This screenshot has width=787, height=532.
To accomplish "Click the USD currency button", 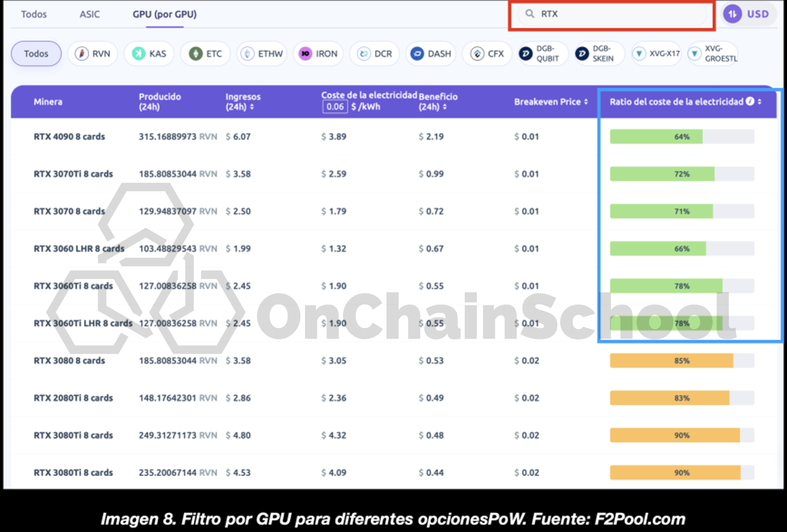I will (x=749, y=14).
